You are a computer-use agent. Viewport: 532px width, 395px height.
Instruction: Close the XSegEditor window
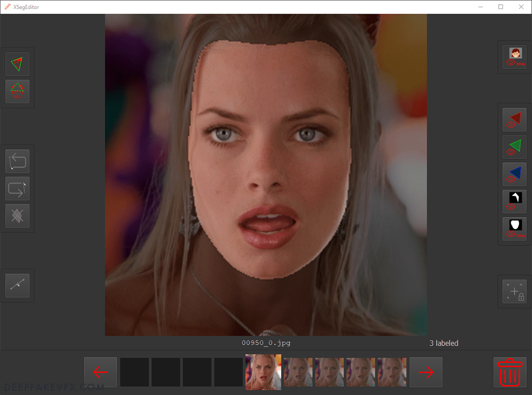tap(521, 7)
